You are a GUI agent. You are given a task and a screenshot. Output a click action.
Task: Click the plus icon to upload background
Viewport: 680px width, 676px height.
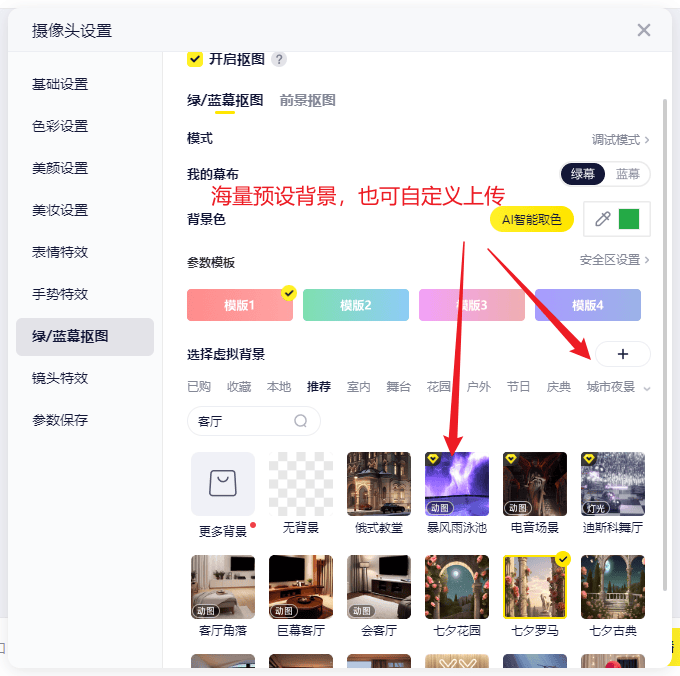622,354
